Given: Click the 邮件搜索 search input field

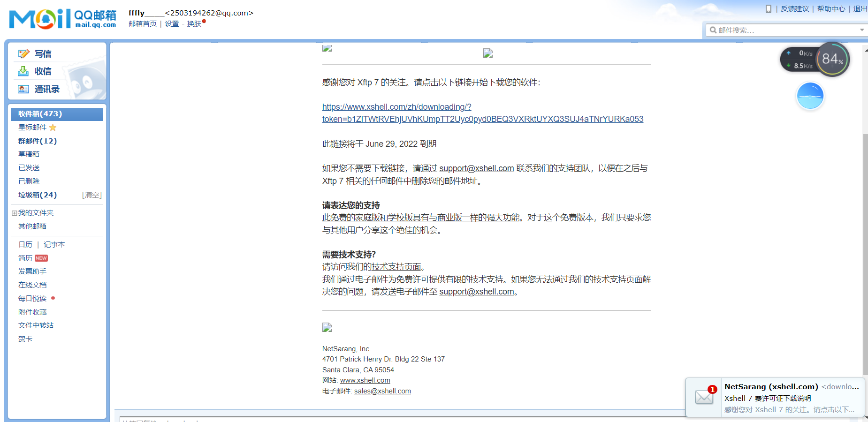Looking at the screenshot, I should pyautogui.click(x=786, y=30).
